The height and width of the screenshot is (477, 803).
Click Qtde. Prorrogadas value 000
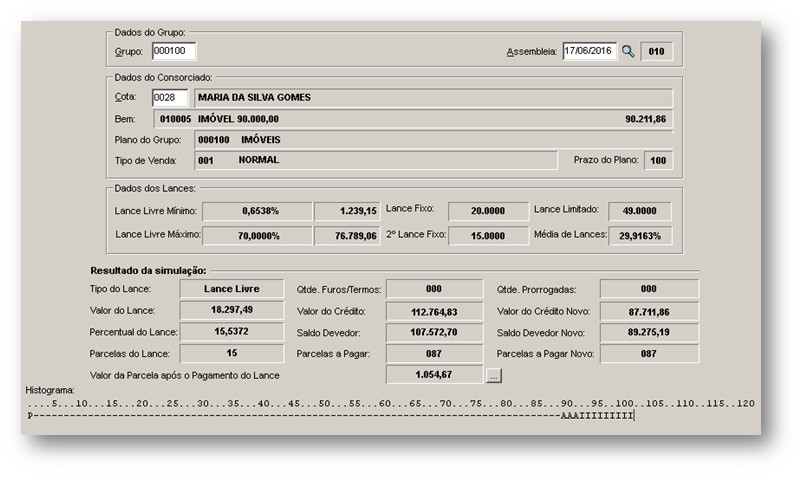coord(649,289)
